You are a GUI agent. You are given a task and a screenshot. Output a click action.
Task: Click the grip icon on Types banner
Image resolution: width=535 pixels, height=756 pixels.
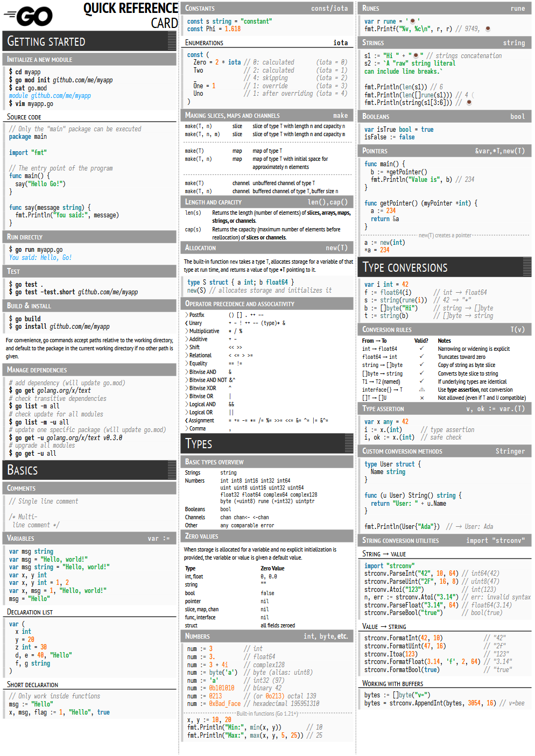tap(349, 443)
